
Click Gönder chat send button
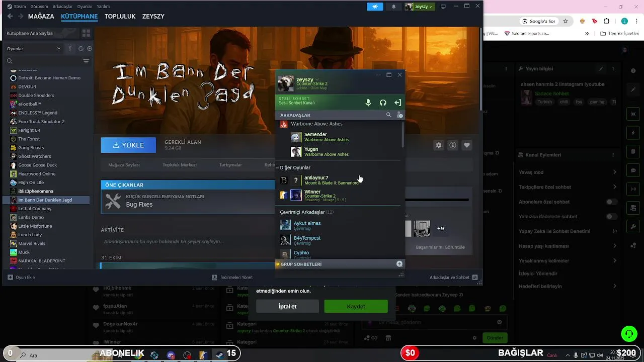pos(495,338)
